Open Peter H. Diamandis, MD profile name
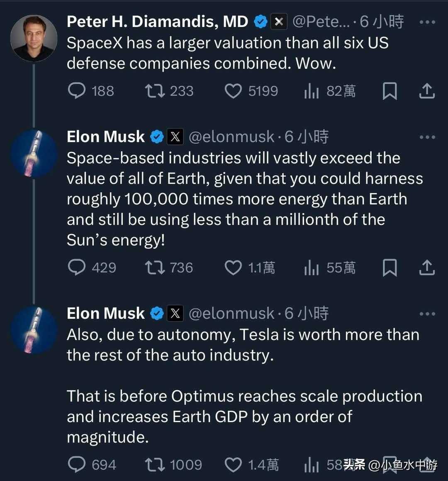The image size is (448, 481). (157, 22)
